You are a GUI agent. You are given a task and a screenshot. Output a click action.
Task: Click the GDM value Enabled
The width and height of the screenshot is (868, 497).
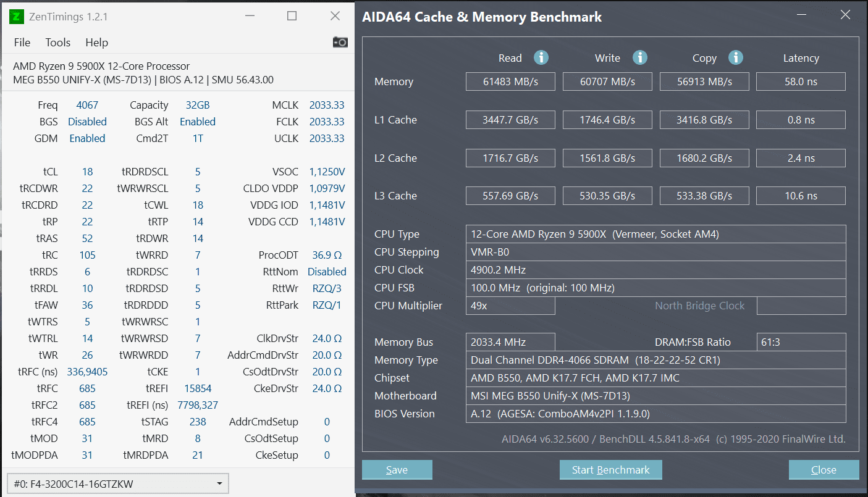87,138
